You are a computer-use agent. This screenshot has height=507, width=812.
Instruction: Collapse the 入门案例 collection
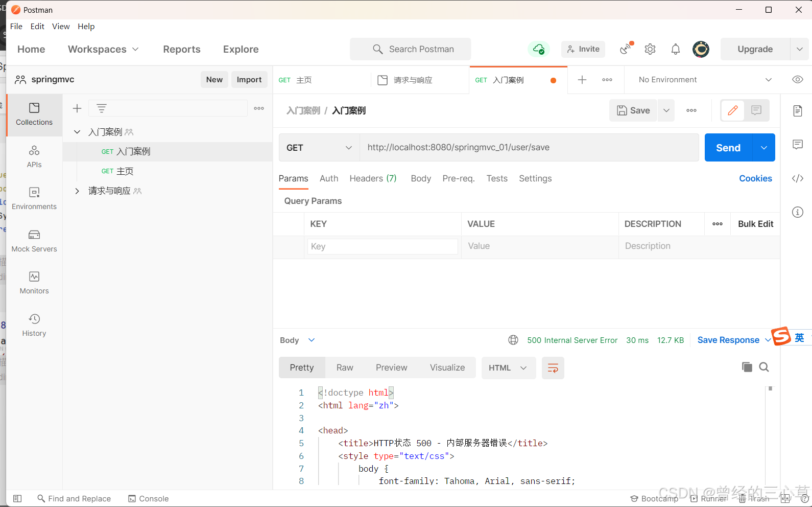[x=77, y=132]
